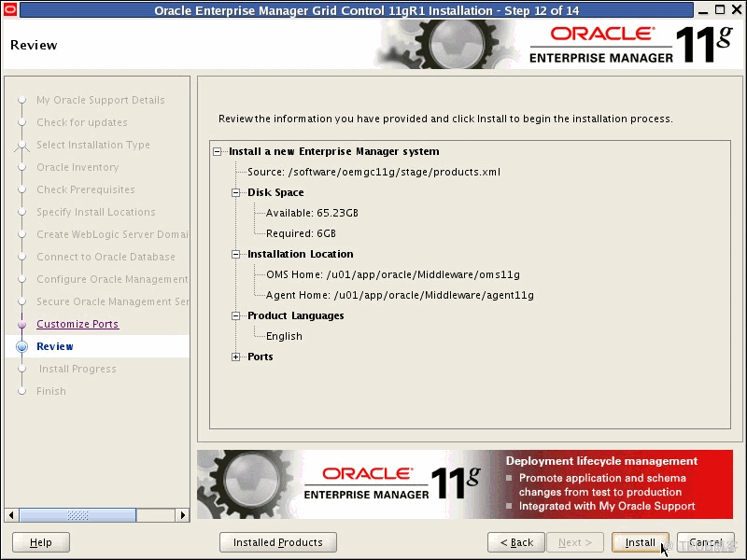Click the Create WebLogic Server Domain step
The image size is (747, 560).
(x=112, y=234)
